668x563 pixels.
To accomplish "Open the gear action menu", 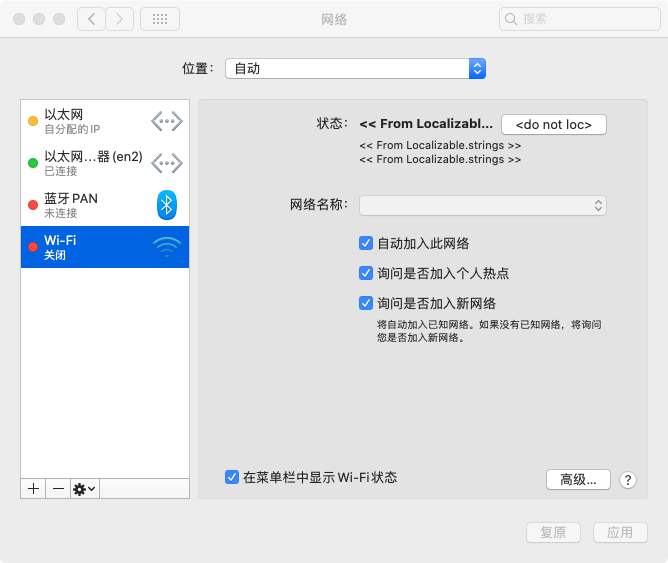I will (85, 488).
